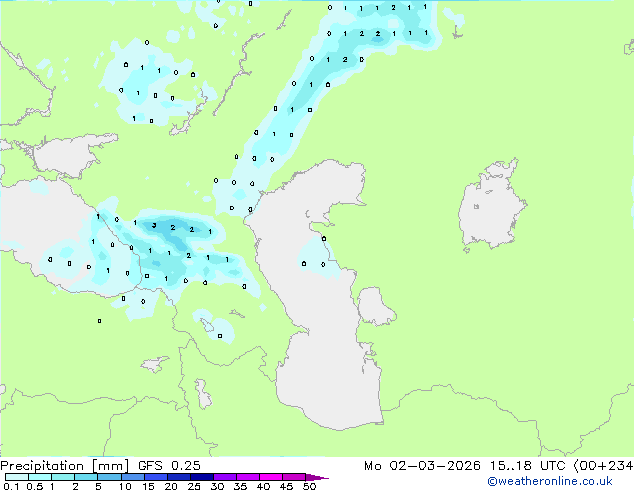The height and width of the screenshot is (490, 634).
Task: Click the legend label 25
Action: pos(194,486)
